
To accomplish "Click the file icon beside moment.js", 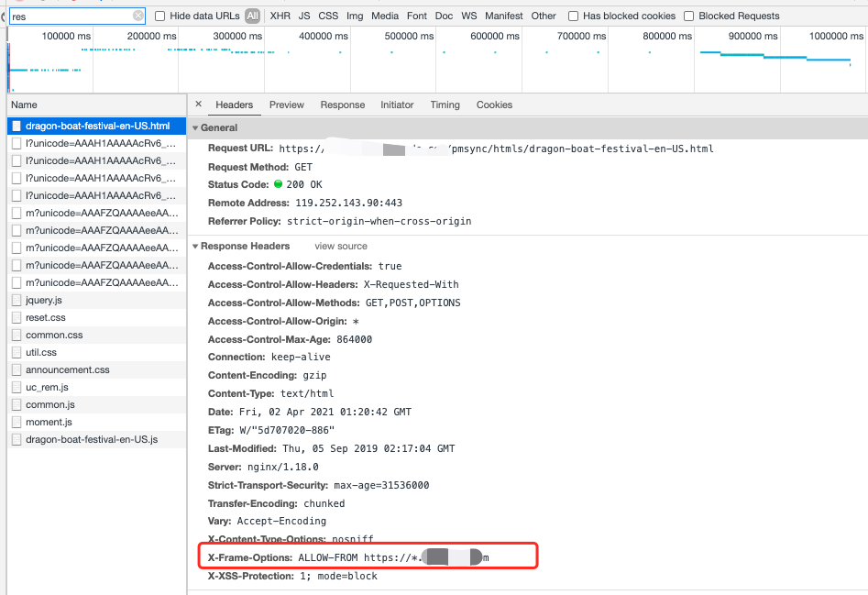I will 16,423.
